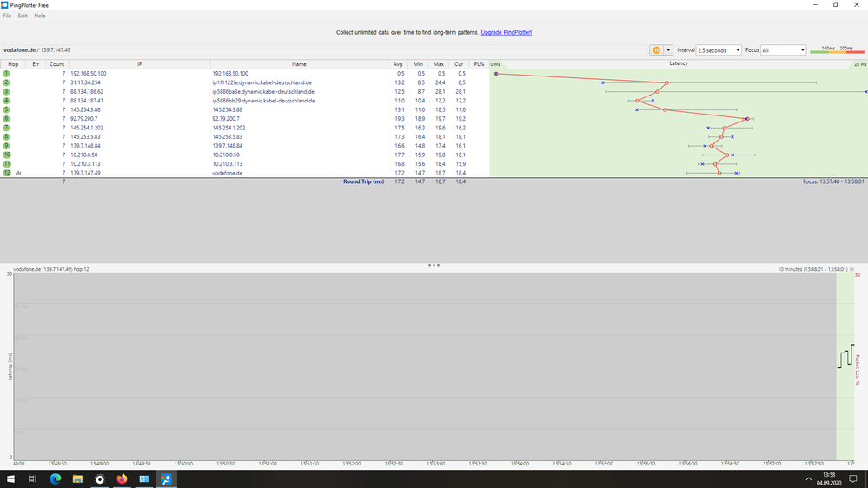Click the Max column header
Screen dimensions: 868x488
[x=439, y=64]
